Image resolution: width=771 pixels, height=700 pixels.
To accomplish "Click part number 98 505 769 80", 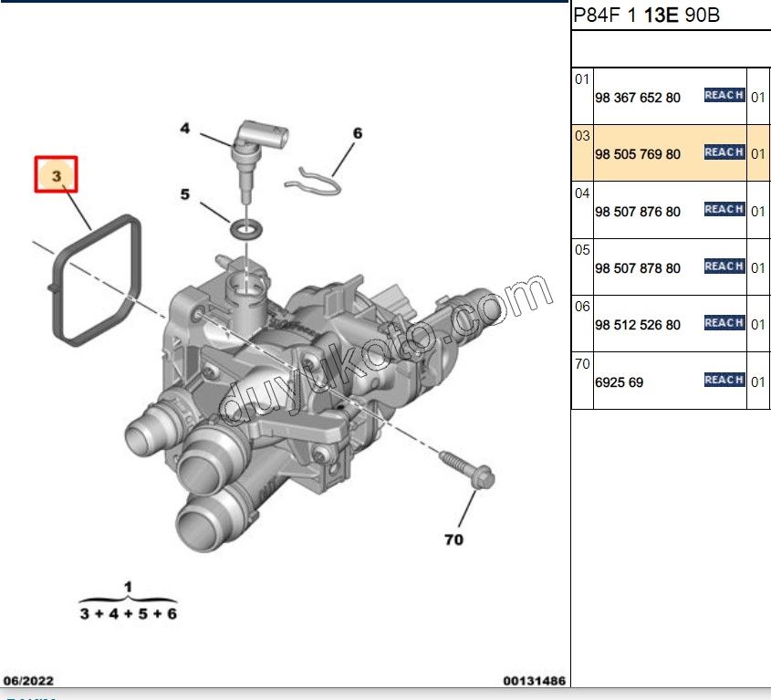I will click(x=638, y=154).
